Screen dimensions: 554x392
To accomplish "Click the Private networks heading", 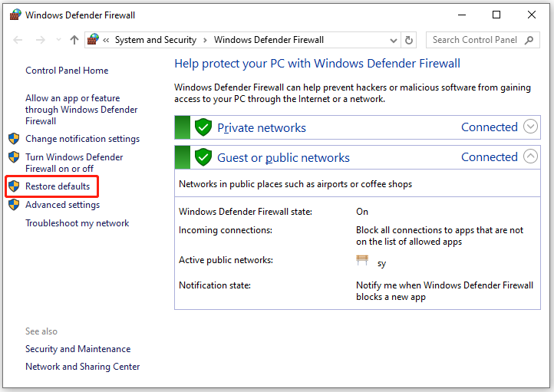I will pyautogui.click(x=262, y=128).
